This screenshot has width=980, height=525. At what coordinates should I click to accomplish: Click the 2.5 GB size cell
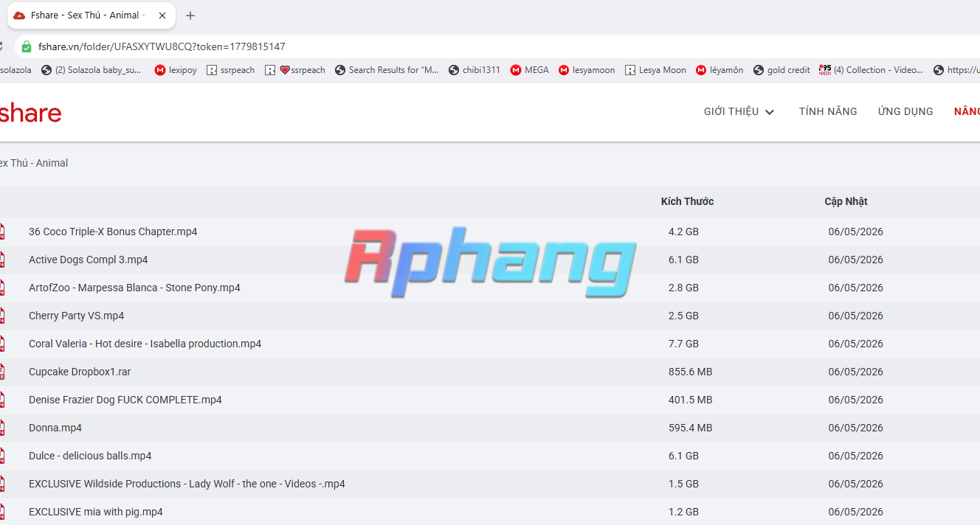click(x=683, y=316)
